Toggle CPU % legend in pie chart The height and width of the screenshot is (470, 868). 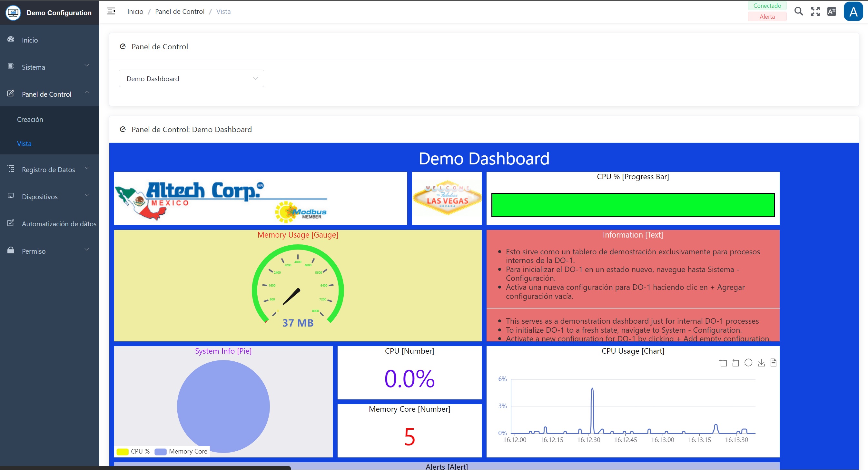(x=133, y=452)
